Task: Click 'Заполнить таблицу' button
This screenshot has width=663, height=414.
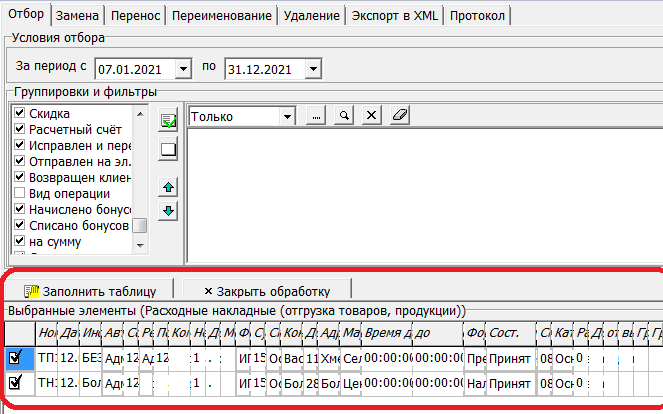Action: tap(90, 291)
